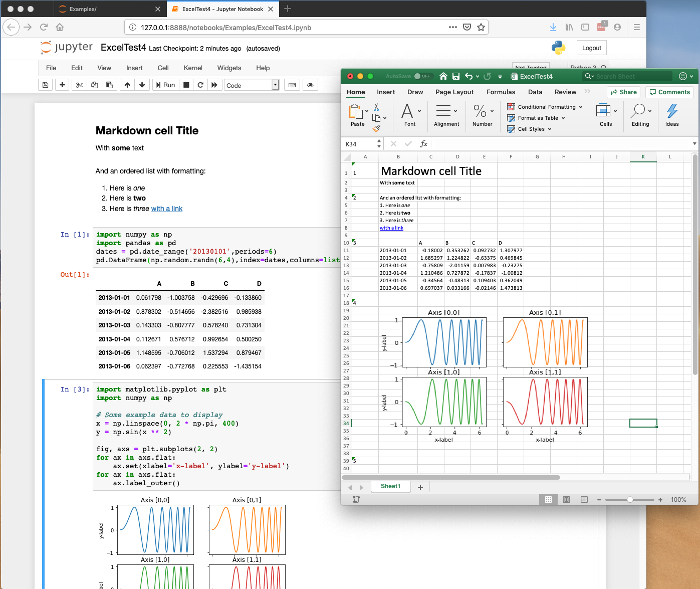This screenshot has width=700, height=589.
Task: Save the notebook using Jupyter's floppy disk icon
Action: [x=45, y=85]
